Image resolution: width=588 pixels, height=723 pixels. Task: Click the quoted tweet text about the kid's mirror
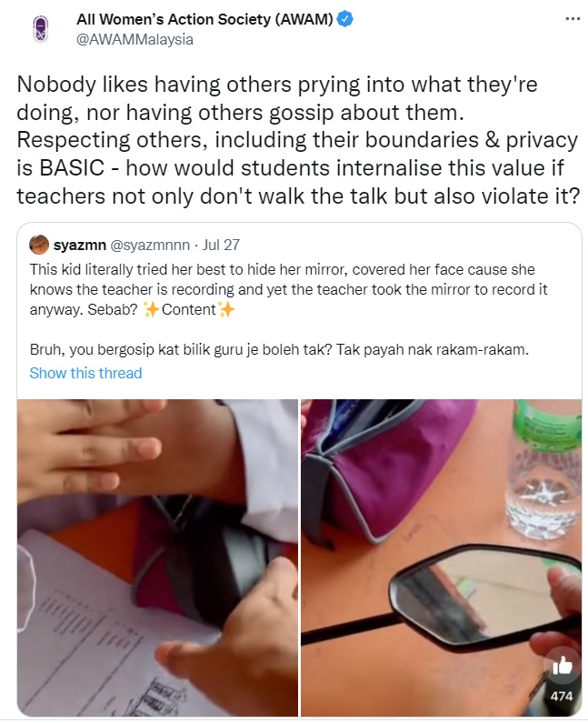click(x=288, y=289)
